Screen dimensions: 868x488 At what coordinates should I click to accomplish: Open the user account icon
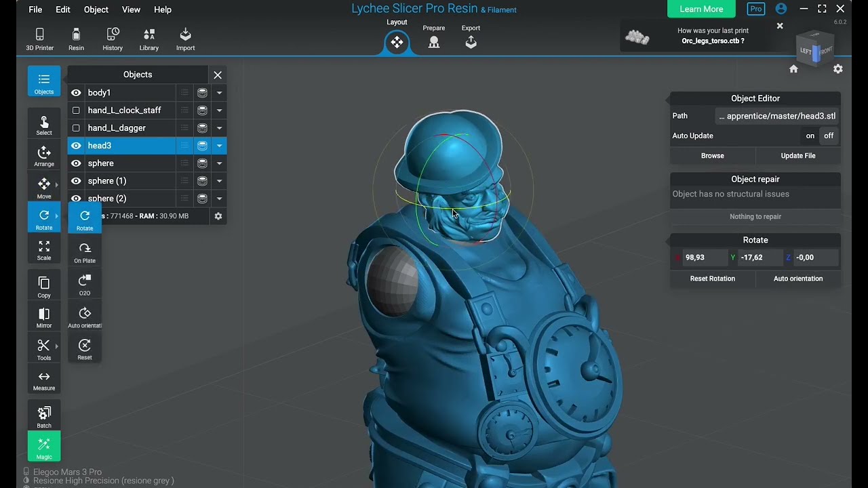(781, 9)
